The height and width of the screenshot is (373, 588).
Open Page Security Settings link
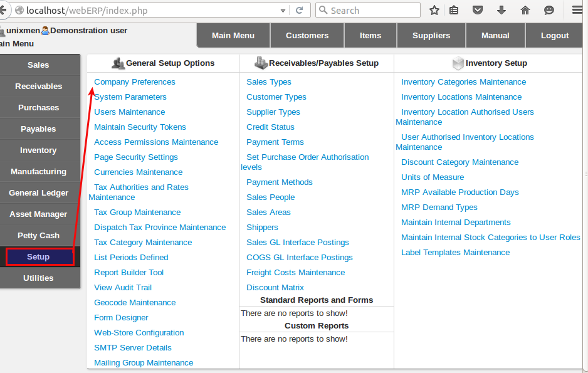coord(136,157)
